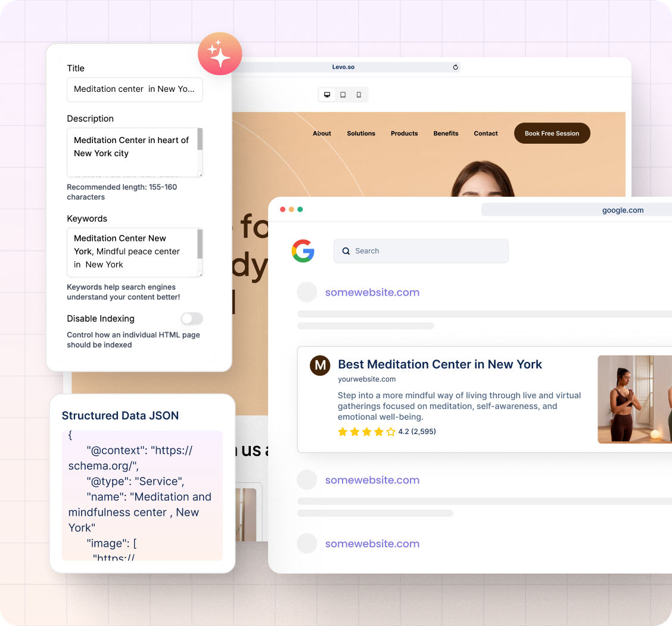Open the About menu item
Image resolution: width=672 pixels, height=626 pixels.
[322, 134]
